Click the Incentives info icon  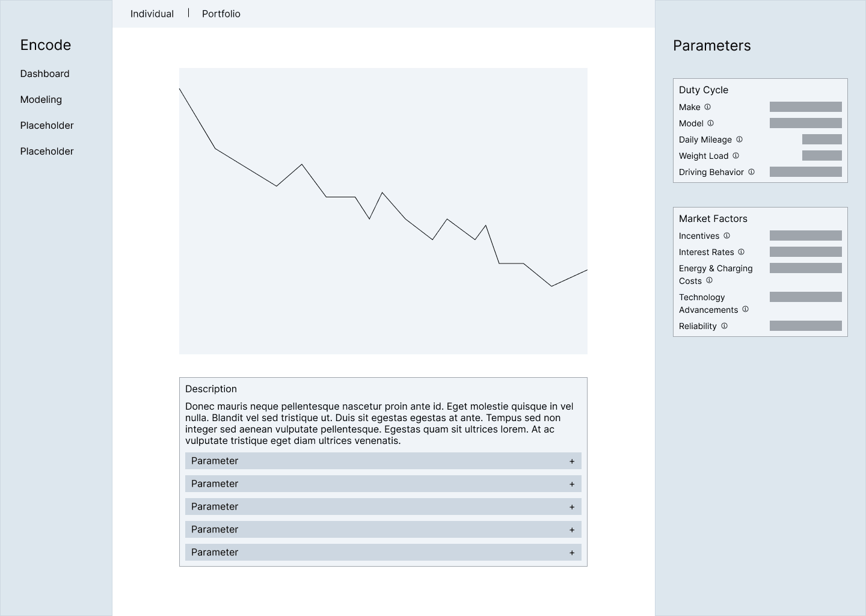[726, 236]
